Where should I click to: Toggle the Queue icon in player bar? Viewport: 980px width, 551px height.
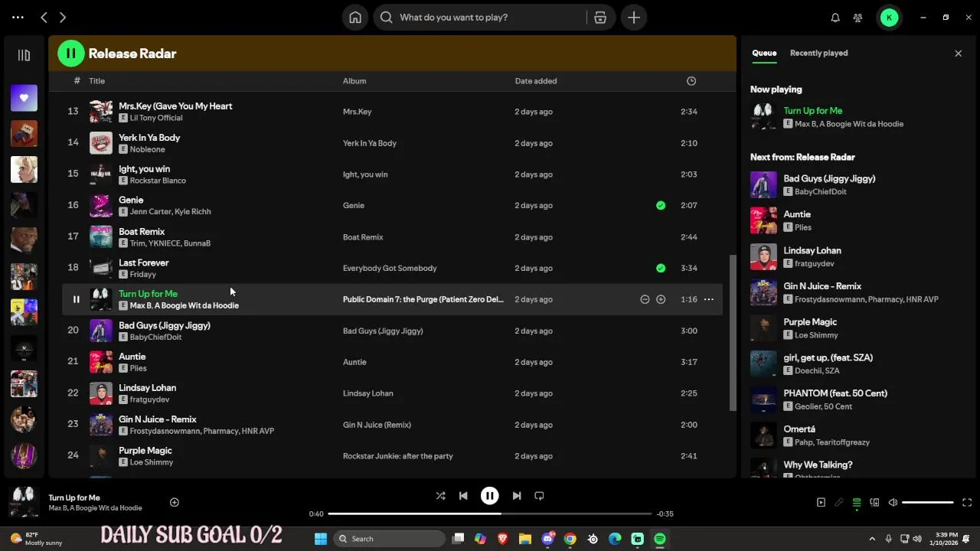pyautogui.click(x=857, y=503)
